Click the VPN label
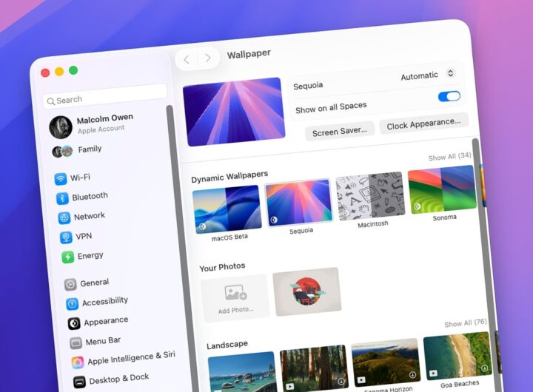Image resolution: width=533 pixels, height=392 pixels. point(84,236)
